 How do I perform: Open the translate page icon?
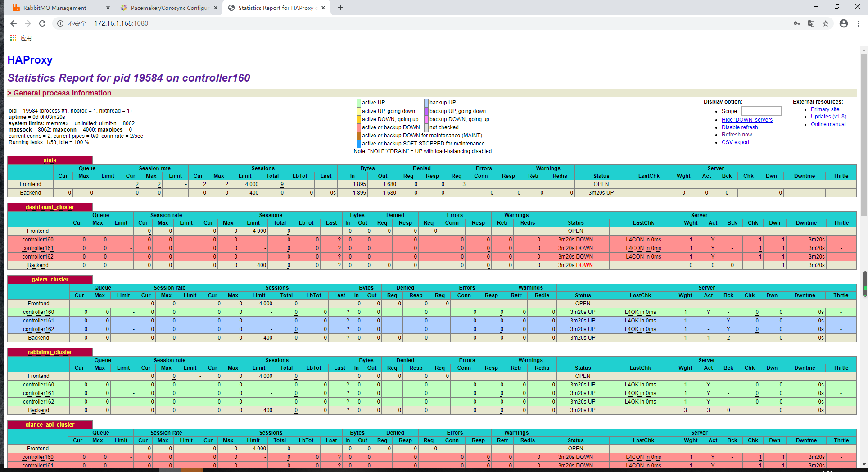[811, 23]
